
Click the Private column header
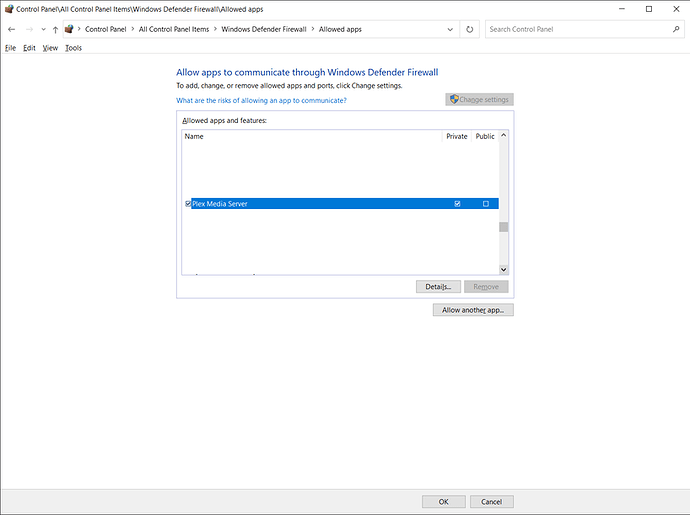457,136
